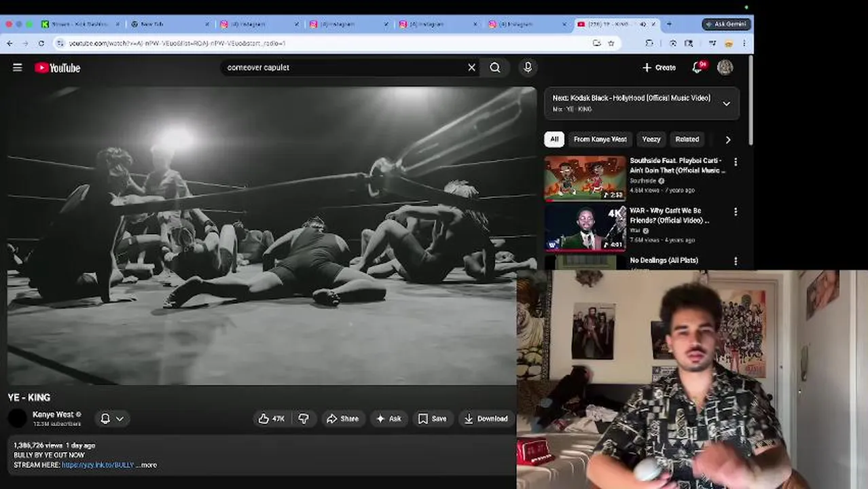Image resolution: width=868 pixels, height=489 pixels.
Task: Bookmark this page with the star icon
Action: 611,43
